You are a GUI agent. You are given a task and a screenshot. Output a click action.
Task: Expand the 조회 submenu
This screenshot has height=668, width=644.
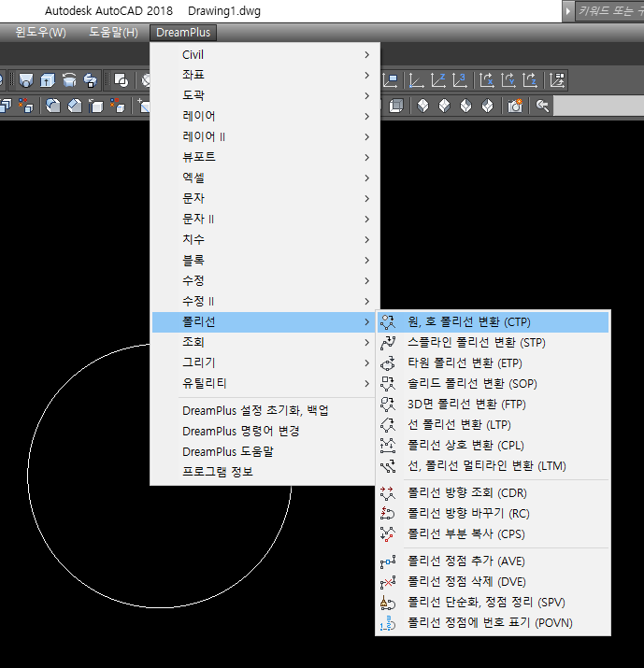[x=265, y=342]
